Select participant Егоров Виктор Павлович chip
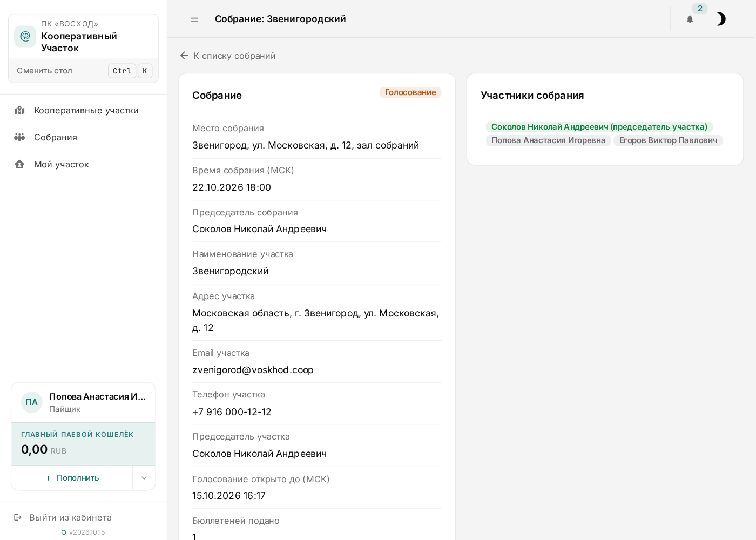 [x=668, y=140]
